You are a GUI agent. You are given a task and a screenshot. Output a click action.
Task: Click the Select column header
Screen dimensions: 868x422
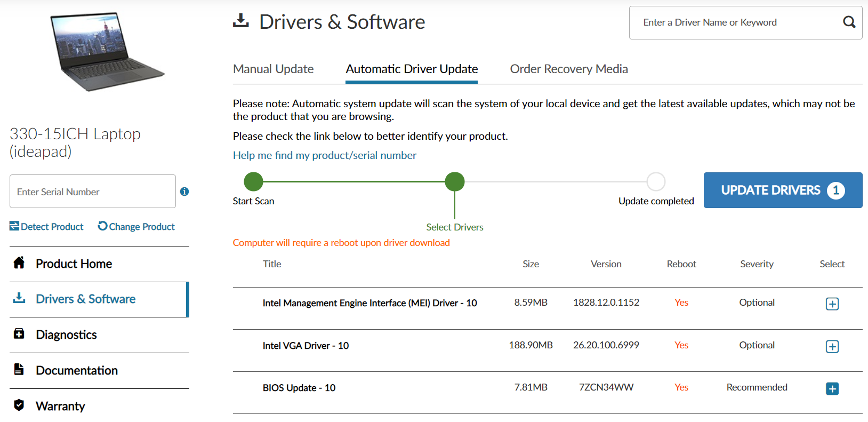click(832, 264)
